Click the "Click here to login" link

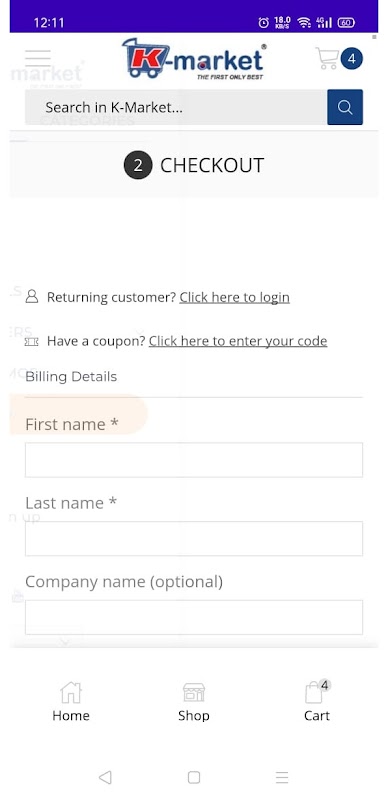[x=234, y=297]
